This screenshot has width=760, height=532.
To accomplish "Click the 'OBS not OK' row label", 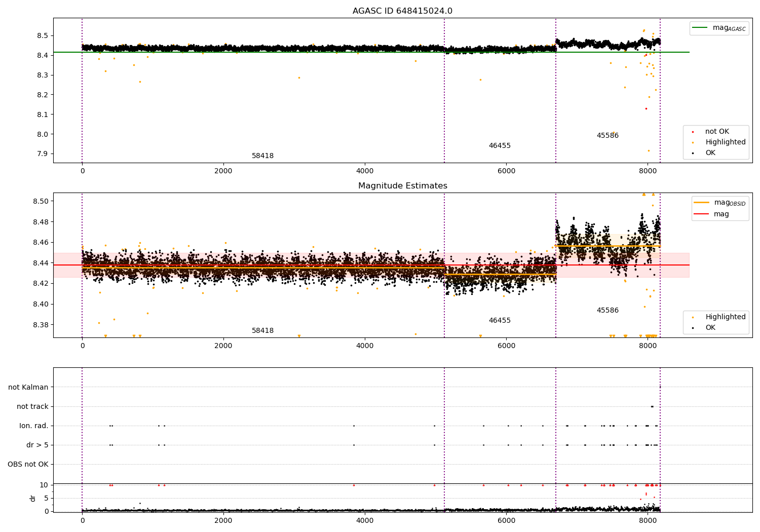I will (x=28, y=465).
